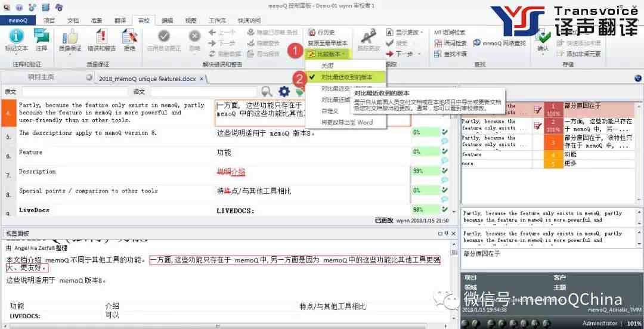
Task: Click the 原文 source filter field
Action: click(x=75, y=92)
